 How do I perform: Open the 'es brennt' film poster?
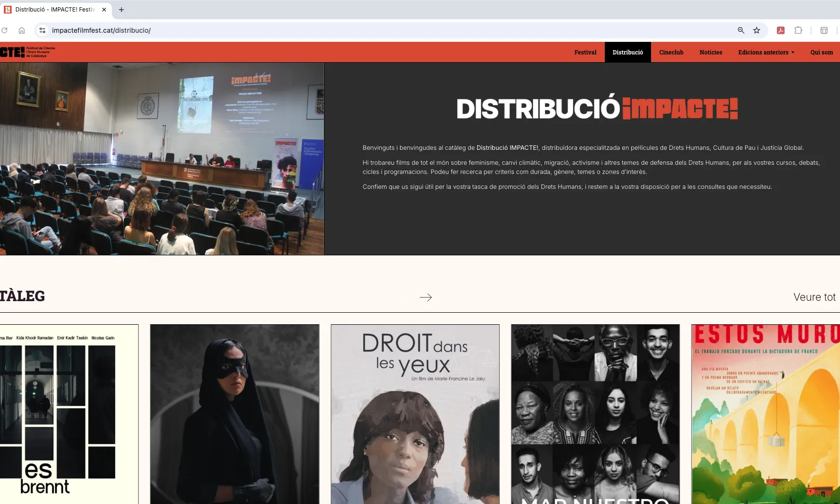[x=69, y=414]
